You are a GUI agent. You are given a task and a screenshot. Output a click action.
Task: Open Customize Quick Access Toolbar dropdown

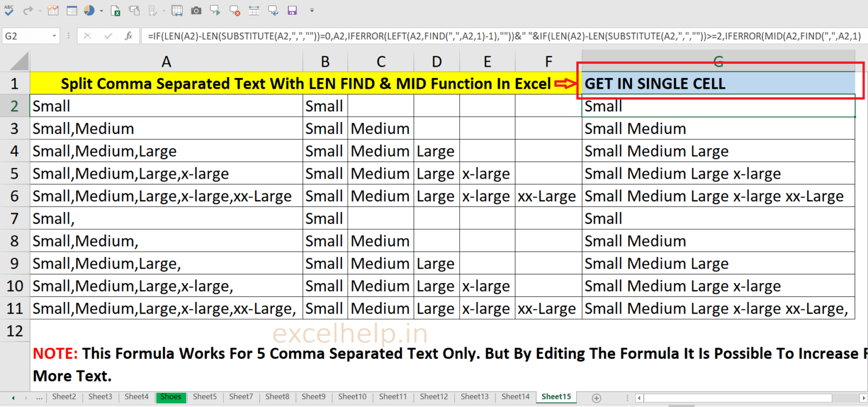[x=312, y=11]
